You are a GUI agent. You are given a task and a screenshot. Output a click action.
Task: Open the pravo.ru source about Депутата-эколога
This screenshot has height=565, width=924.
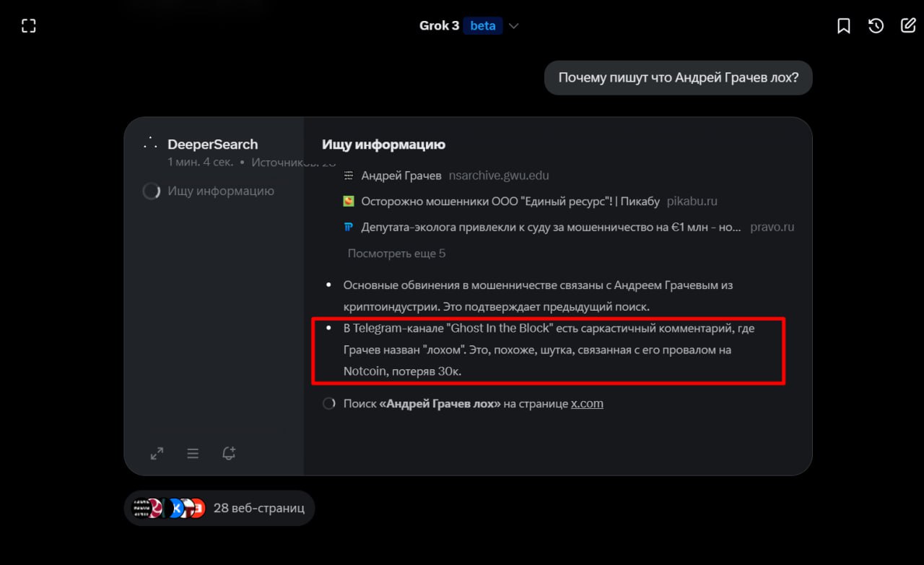(568, 227)
